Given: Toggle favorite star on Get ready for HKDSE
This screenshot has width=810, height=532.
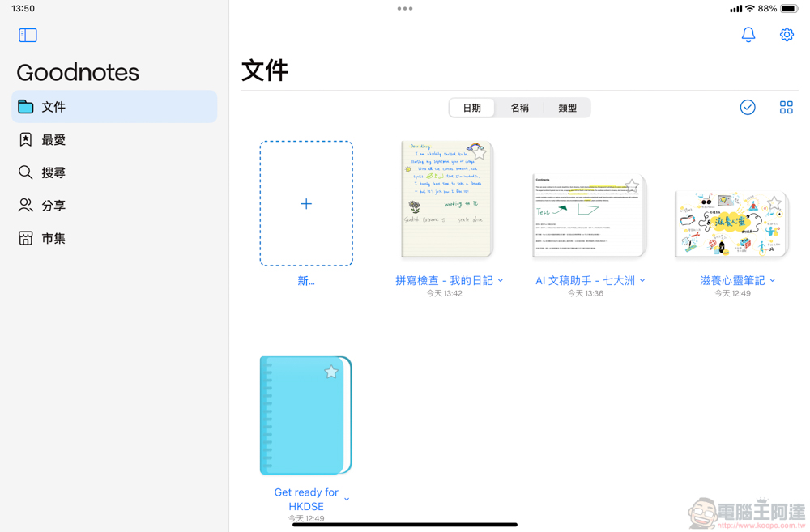Looking at the screenshot, I should [x=331, y=372].
